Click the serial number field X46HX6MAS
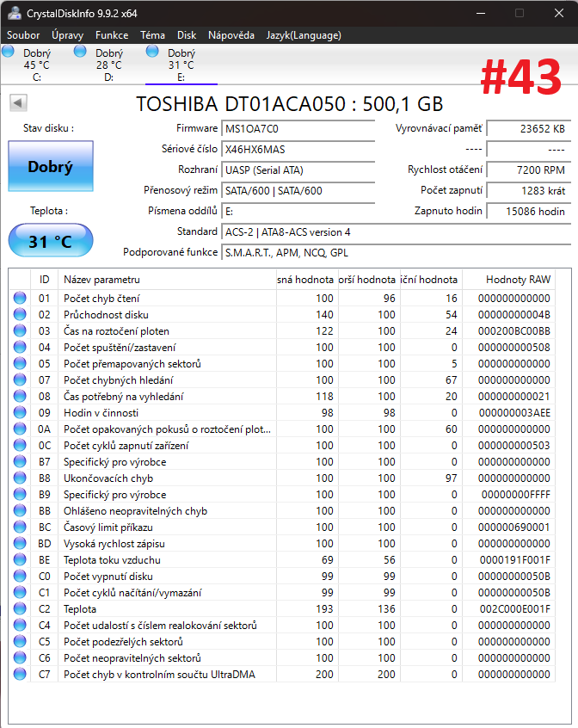This screenshot has width=578, height=728. (298, 150)
